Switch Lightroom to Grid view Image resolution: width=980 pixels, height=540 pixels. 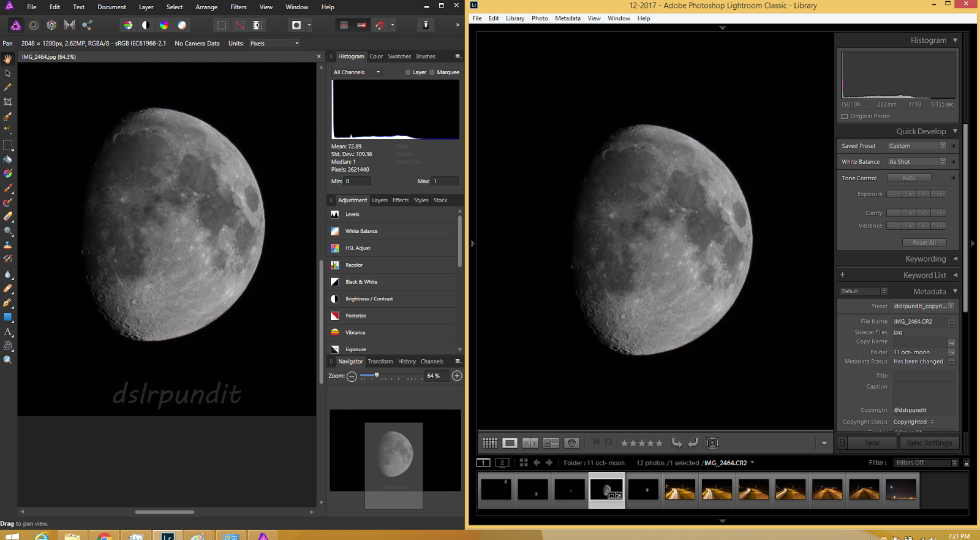(489, 443)
